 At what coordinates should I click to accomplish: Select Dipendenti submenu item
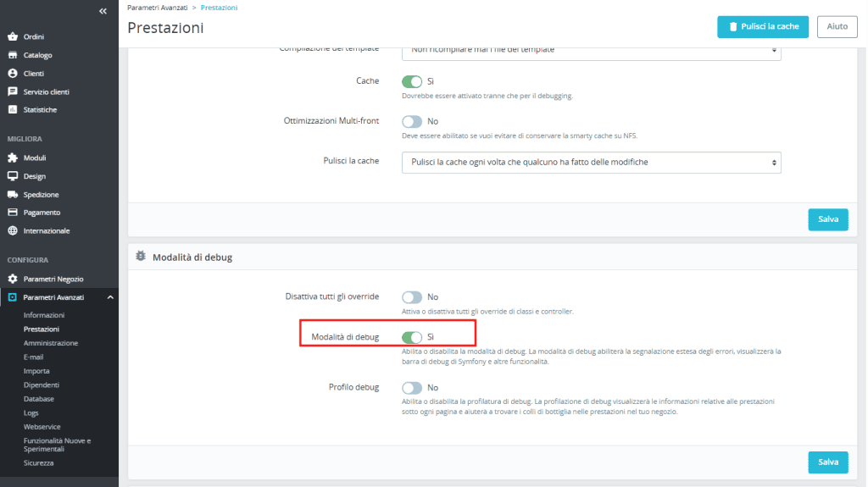41,385
